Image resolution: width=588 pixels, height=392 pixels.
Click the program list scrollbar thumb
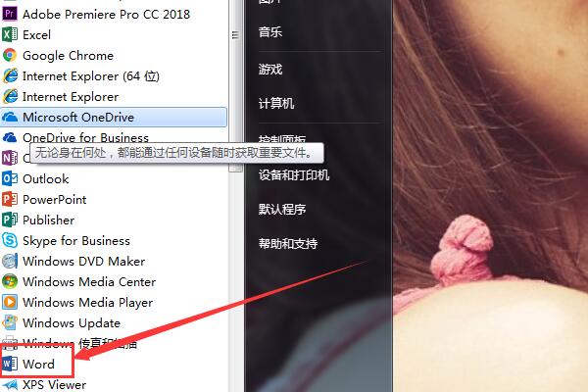[236, 86]
